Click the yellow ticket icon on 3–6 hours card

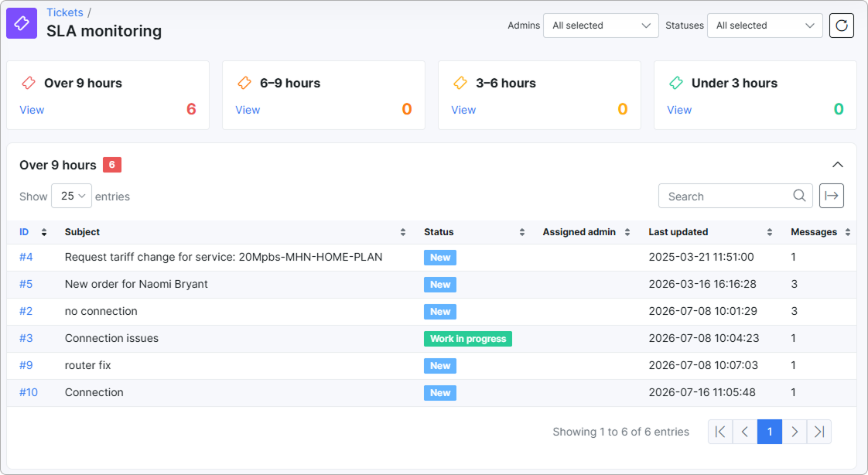coord(460,83)
